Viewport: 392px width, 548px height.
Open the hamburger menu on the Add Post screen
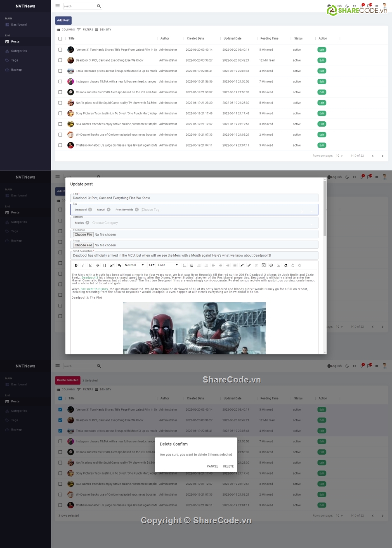pyautogui.click(x=57, y=6)
